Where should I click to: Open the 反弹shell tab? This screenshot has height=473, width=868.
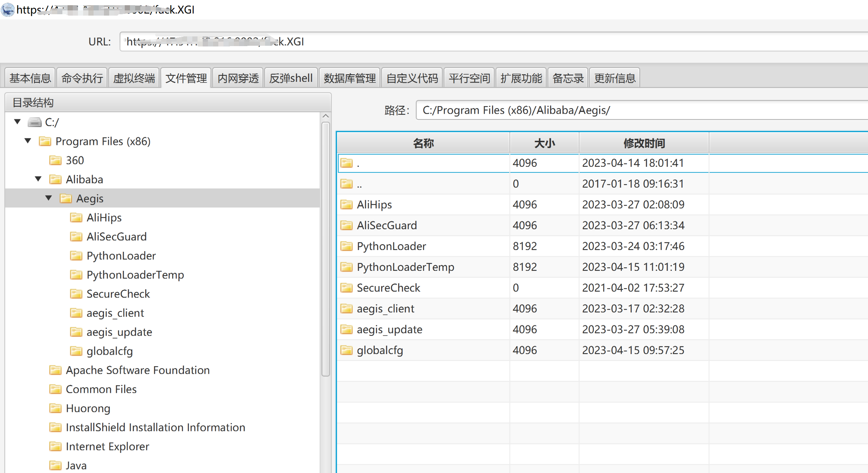[291, 78]
